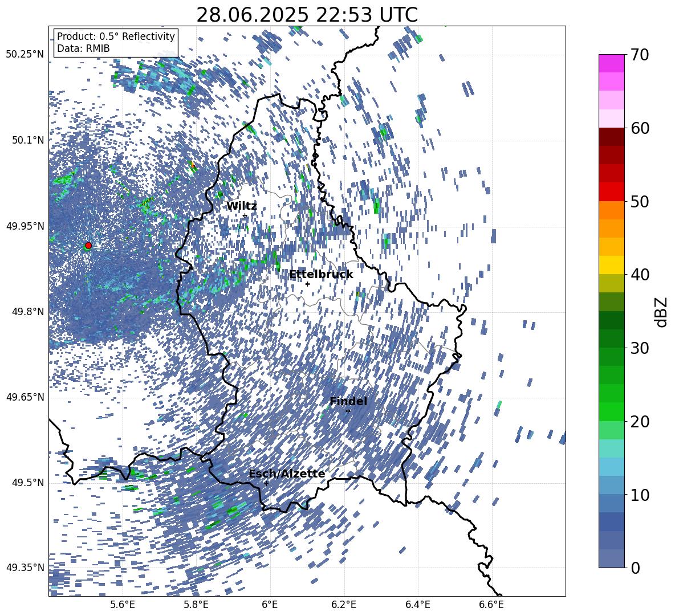Click the 6.2°E longitude label

click(x=344, y=605)
